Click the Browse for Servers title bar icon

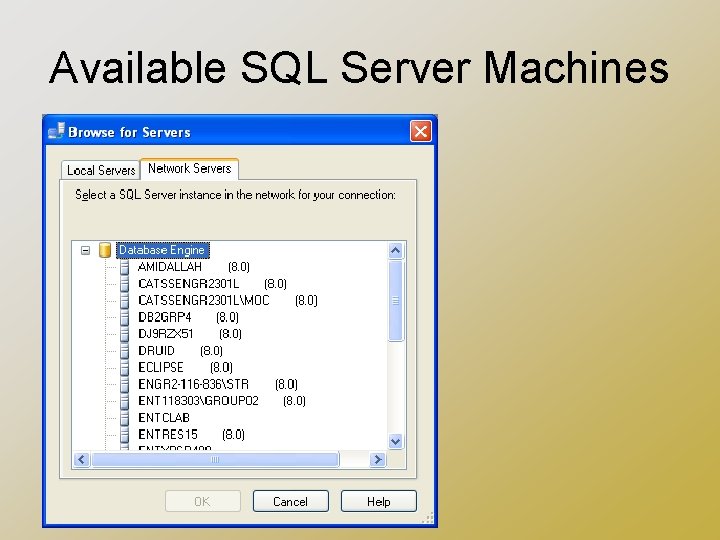[56, 131]
